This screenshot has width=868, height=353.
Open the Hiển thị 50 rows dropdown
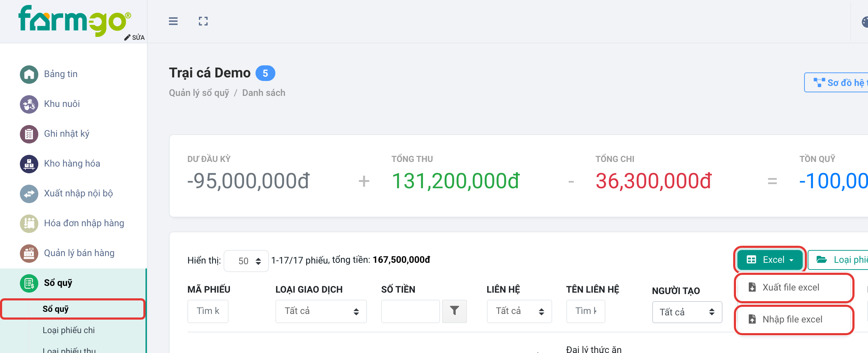(x=246, y=261)
